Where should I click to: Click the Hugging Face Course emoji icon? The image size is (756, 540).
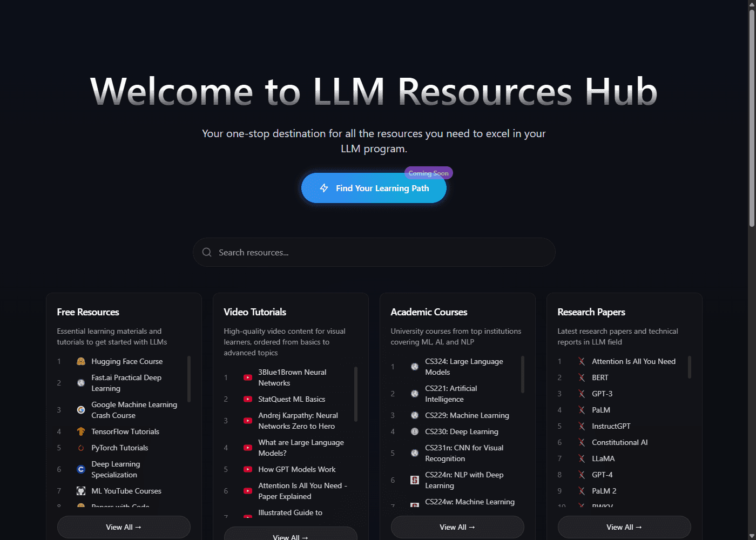[x=81, y=361]
